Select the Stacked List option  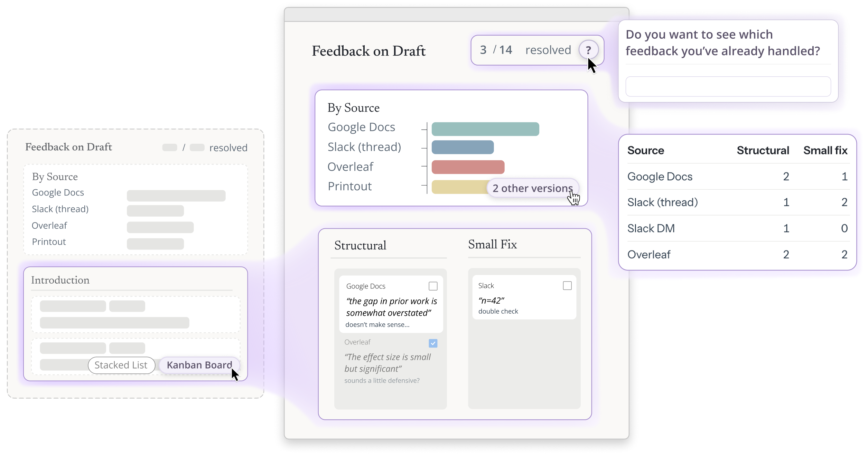pyautogui.click(x=121, y=365)
